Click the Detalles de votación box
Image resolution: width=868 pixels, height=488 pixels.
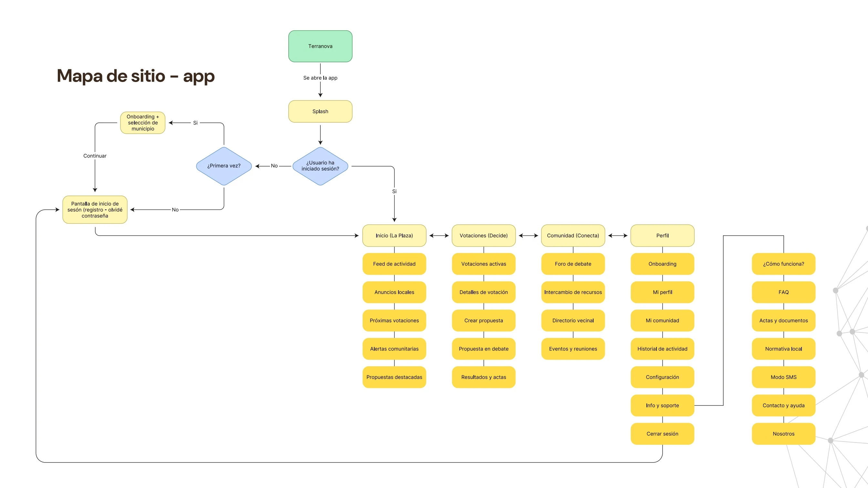tap(483, 292)
